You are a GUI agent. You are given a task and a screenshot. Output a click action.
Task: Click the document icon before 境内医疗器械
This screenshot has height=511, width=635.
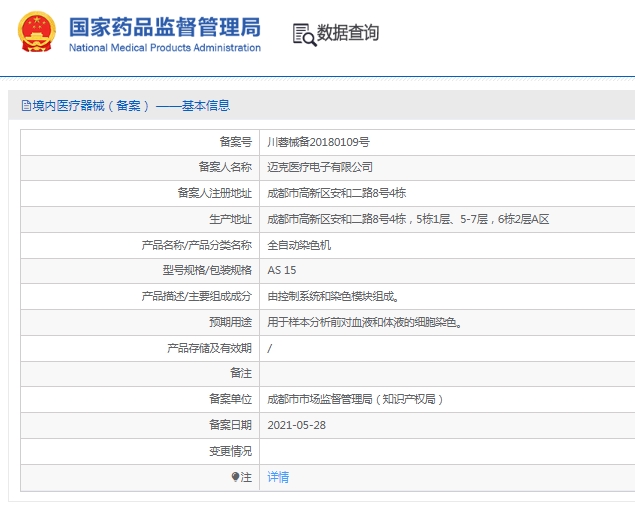click(26, 106)
